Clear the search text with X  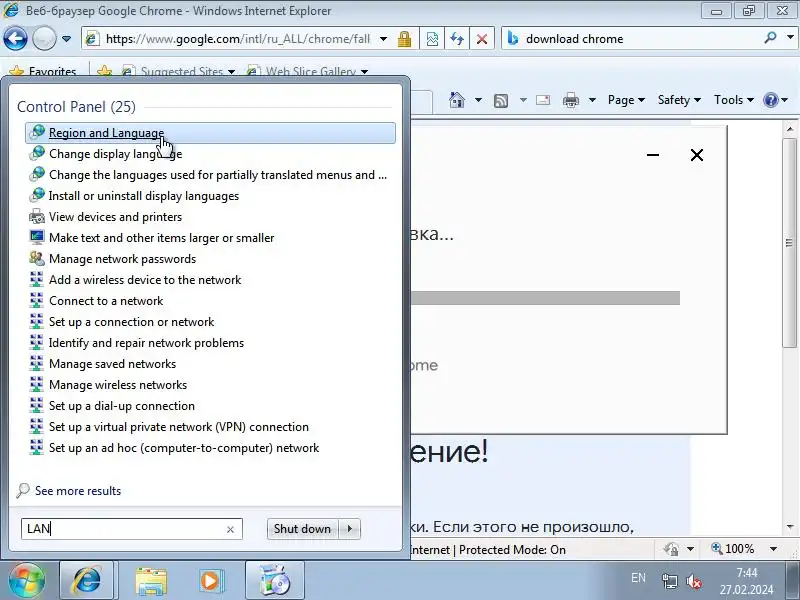coord(230,530)
